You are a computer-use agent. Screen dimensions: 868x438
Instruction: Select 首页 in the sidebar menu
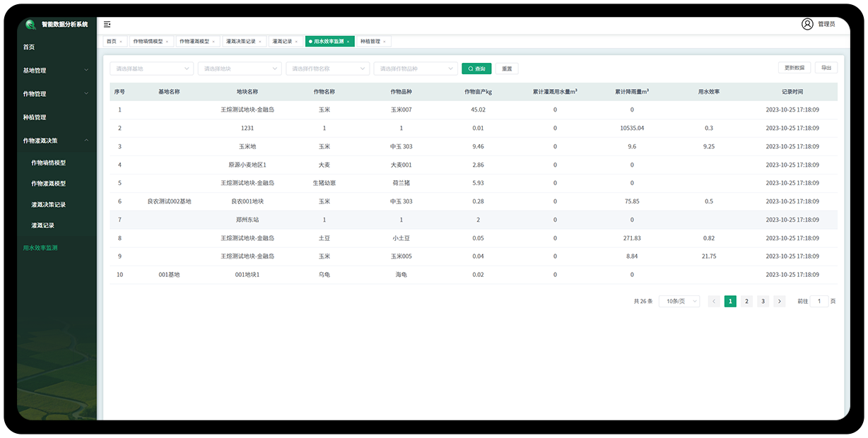[x=30, y=47]
